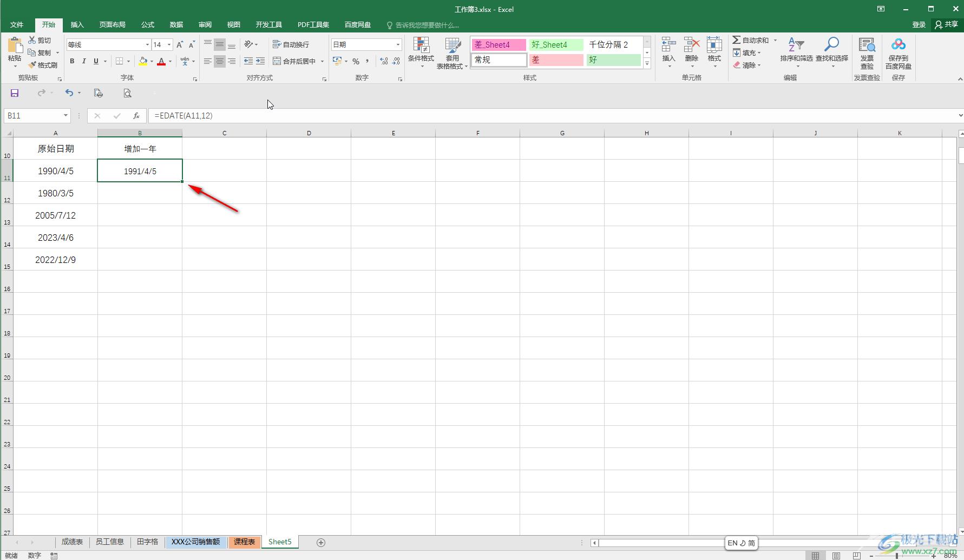964x560 pixels.
Task: Open the Merge and Center (合并后居中) dropdown arrow
Action: pos(322,61)
